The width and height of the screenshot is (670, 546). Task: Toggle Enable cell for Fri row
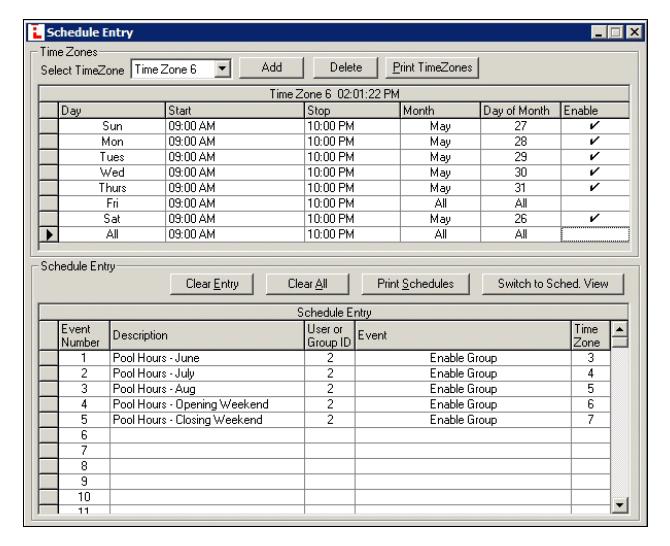click(595, 203)
